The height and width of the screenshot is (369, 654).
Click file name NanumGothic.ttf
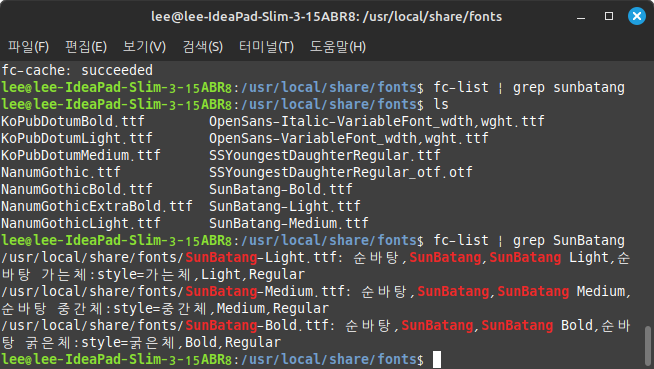[61, 172]
